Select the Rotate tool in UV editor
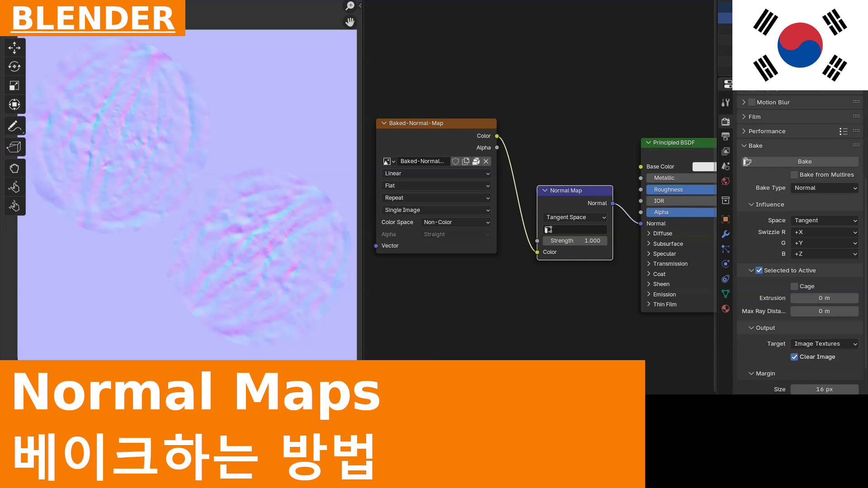 tap(14, 66)
